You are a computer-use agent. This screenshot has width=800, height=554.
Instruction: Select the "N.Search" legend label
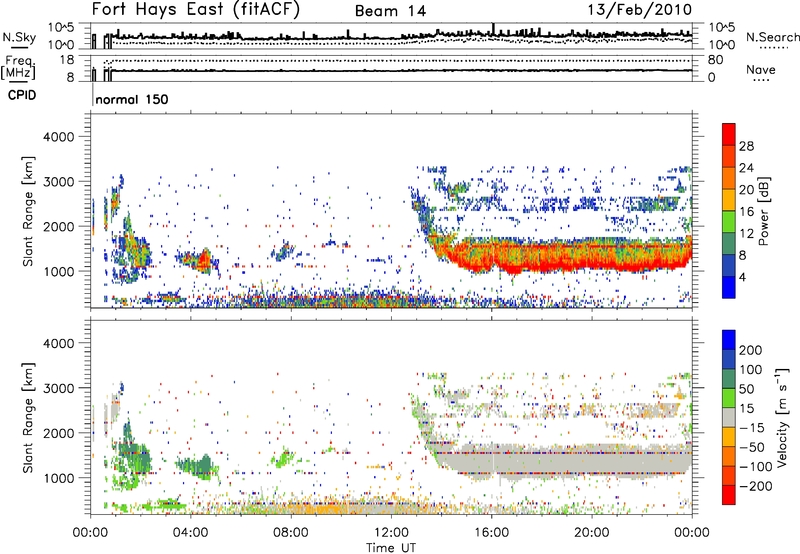tap(772, 37)
